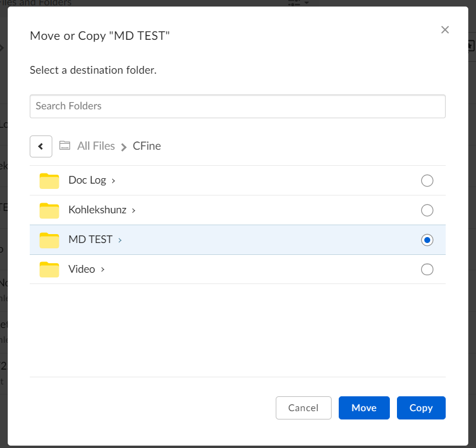Click the Kohlekshunz folder icon
The width and height of the screenshot is (476, 448).
49,210
